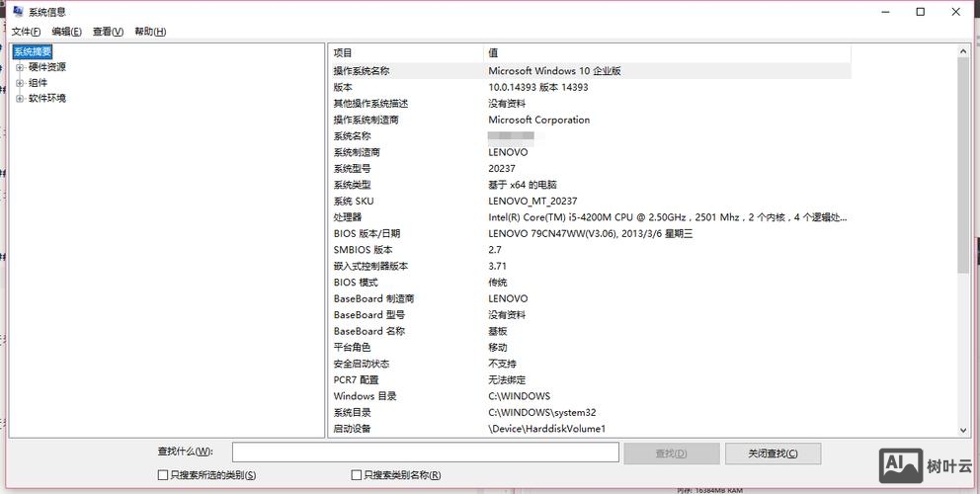Select BaseBoard 名称 row label
The width and height of the screenshot is (980, 494).
369,331
